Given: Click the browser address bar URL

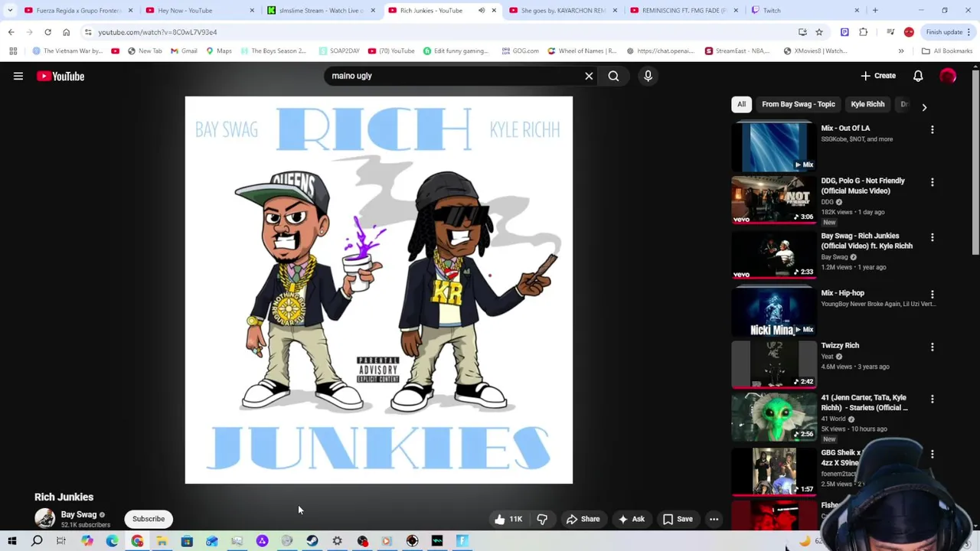Looking at the screenshot, I should (x=158, y=32).
